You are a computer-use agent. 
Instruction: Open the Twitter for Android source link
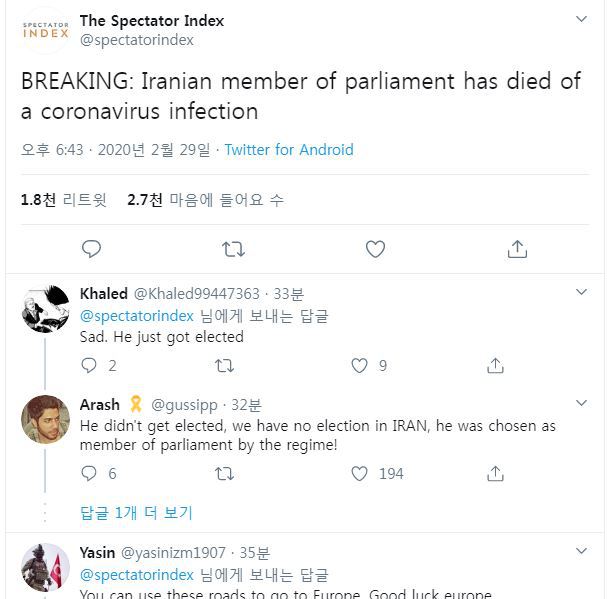(289, 150)
